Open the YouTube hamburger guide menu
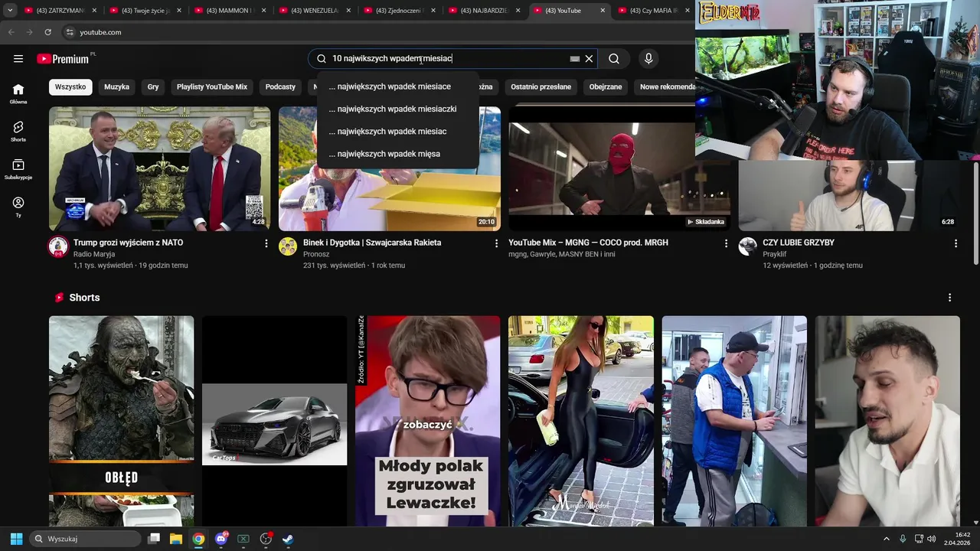This screenshot has width=980, height=551. click(18, 59)
